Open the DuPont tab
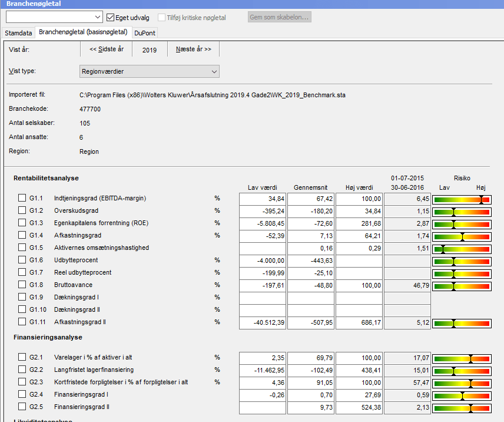Image resolution: width=504 pixels, height=422 pixels. tap(145, 33)
